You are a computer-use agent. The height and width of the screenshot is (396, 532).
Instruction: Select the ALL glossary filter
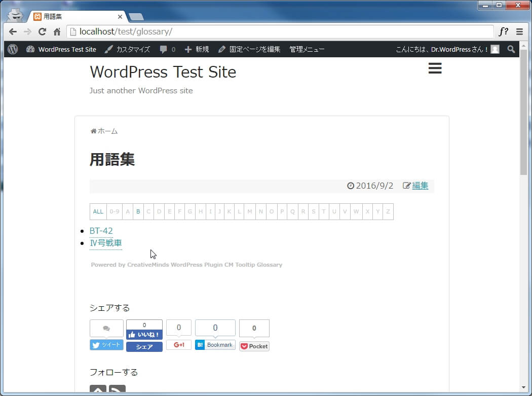[98, 211]
